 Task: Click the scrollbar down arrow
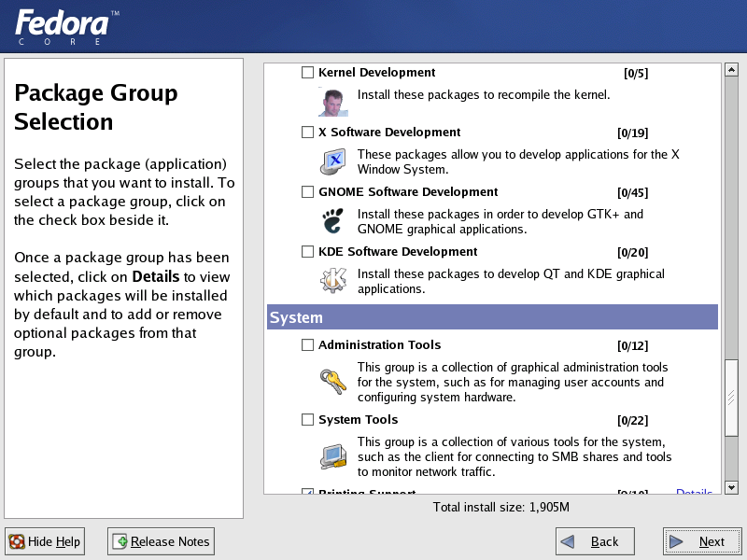(731, 487)
